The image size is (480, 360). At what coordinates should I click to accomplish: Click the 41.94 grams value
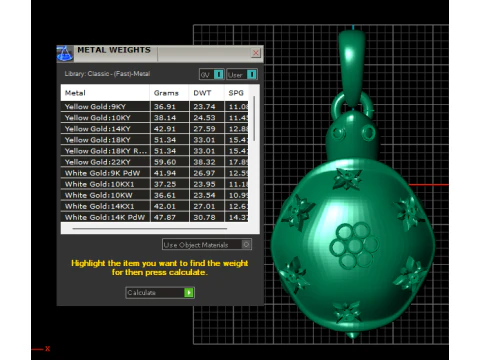(164, 173)
